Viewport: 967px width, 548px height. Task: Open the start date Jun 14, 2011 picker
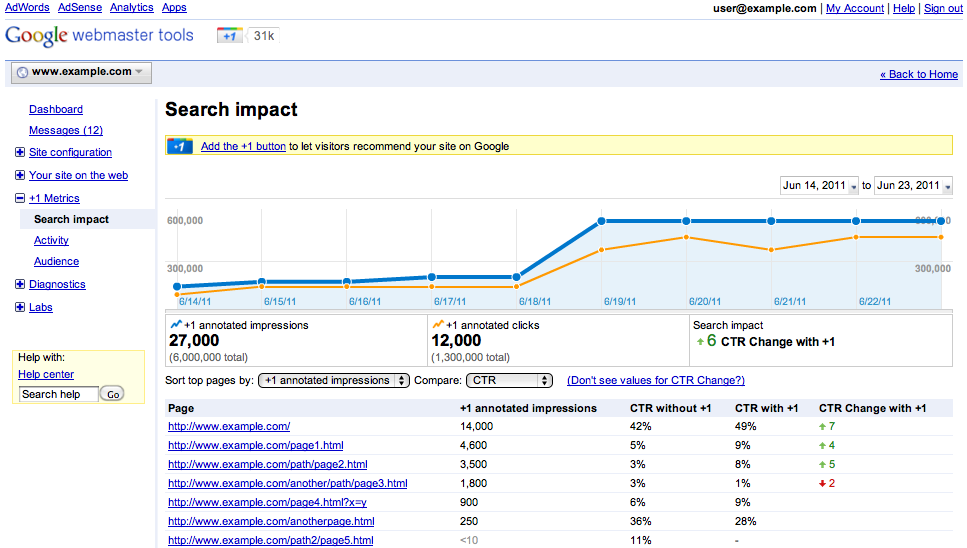pos(818,186)
